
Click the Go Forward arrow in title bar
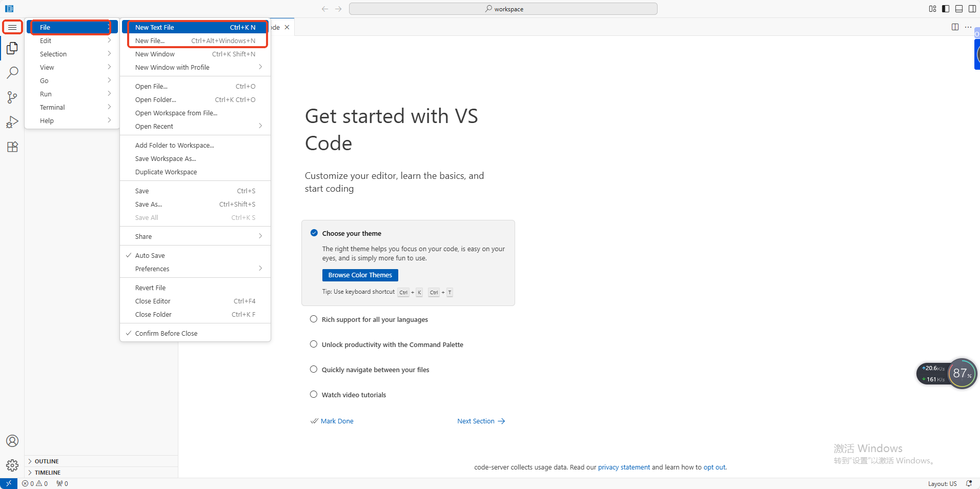tap(338, 9)
